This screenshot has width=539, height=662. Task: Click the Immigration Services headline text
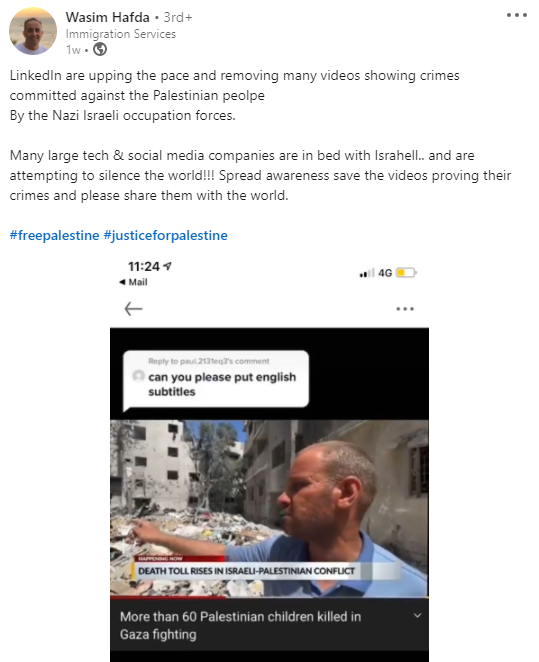pos(121,34)
